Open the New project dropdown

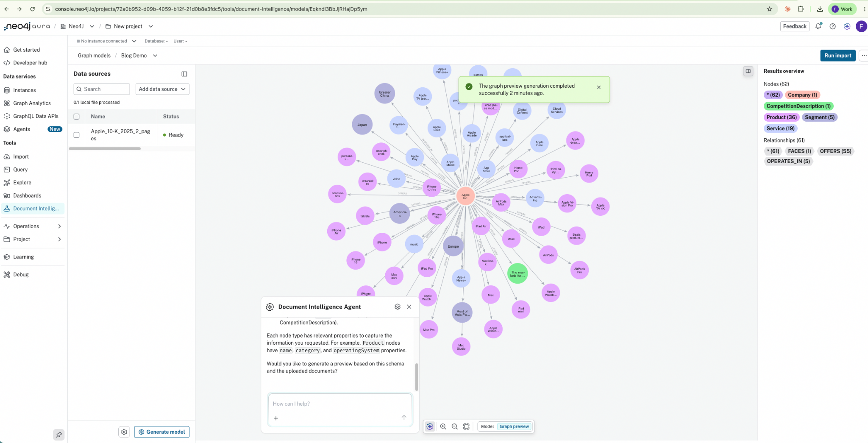coord(150,26)
